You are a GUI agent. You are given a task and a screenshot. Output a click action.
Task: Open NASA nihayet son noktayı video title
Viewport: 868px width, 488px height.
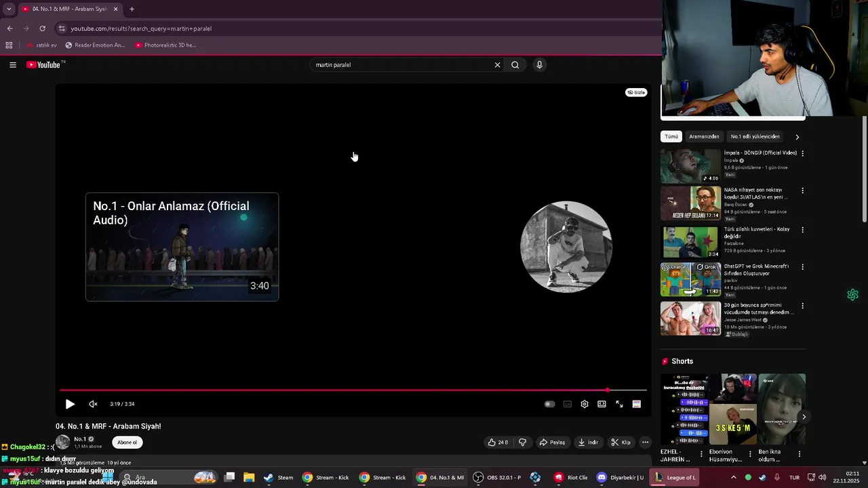(x=756, y=193)
